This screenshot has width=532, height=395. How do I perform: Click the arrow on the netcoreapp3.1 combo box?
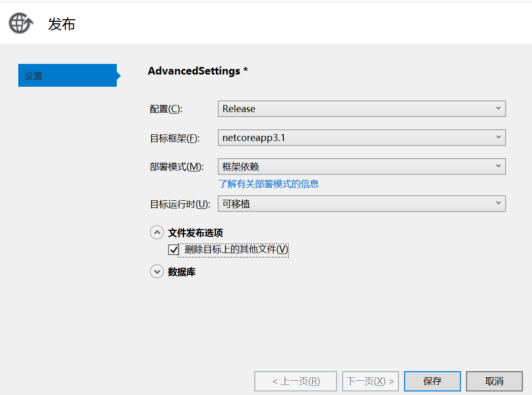point(498,137)
